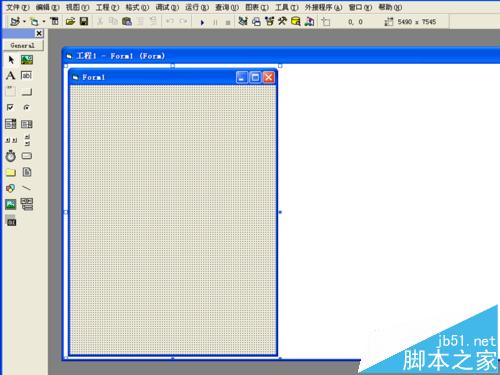Select the Data control tool

pyautogui.click(x=27, y=204)
